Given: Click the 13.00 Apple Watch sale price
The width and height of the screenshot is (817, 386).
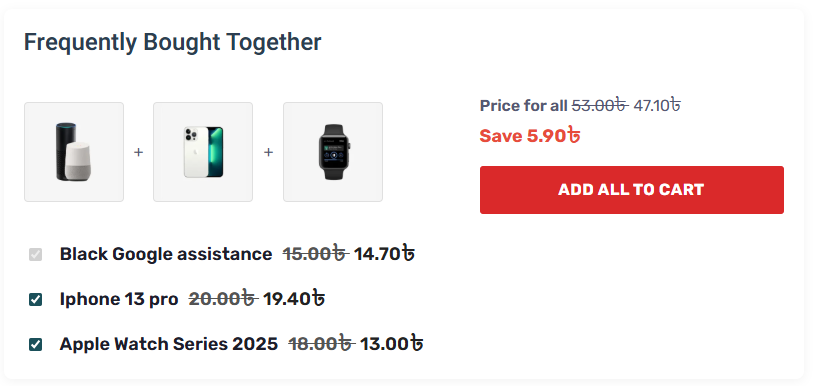Looking at the screenshot, I should pyautogui.click(x=391, y=344).
